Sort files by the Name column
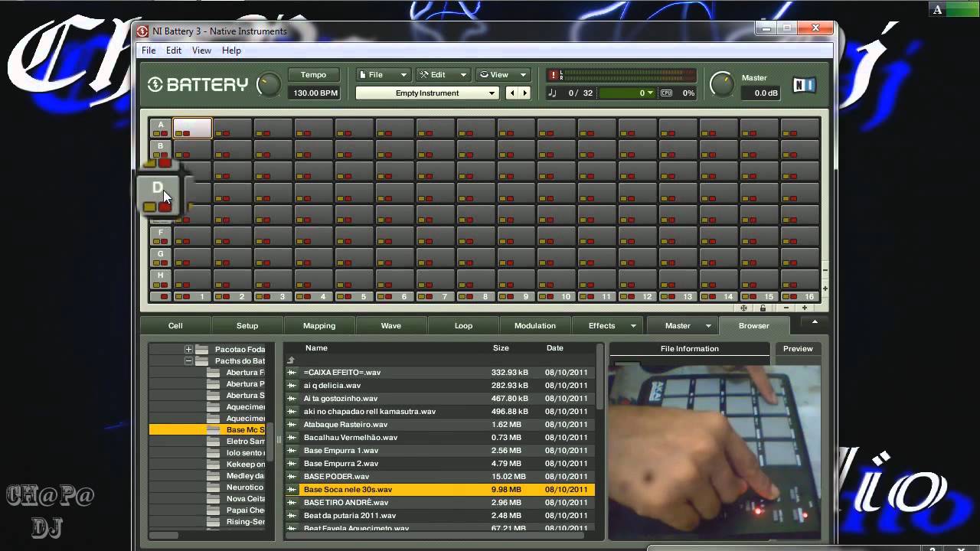980x551 pixels. click(316, 348)
